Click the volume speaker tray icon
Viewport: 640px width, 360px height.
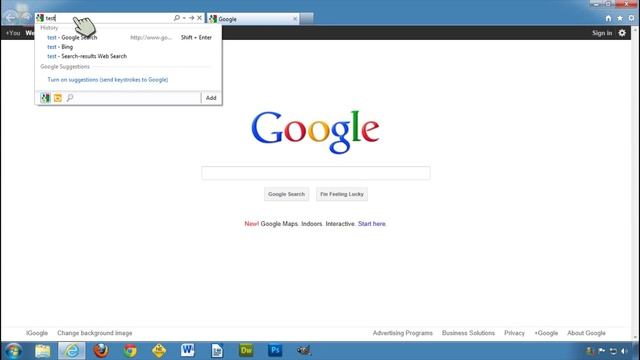pos(624,351)
